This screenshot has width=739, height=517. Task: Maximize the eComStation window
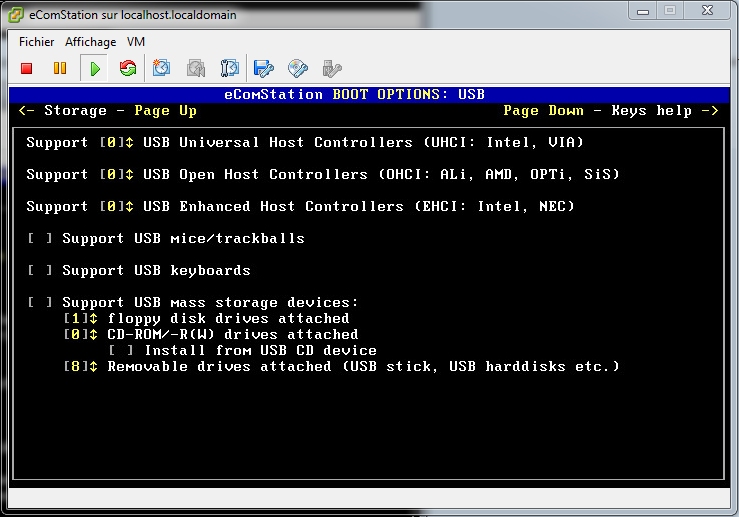pos(670,10)
